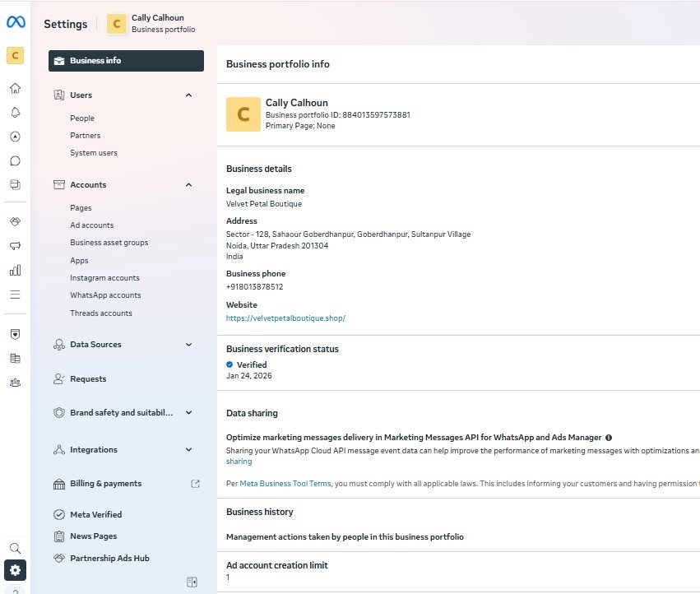This screenshot has height=594, width=700.
Task: Click the Meta Business Tool Terms link
Action: [285, 484]
